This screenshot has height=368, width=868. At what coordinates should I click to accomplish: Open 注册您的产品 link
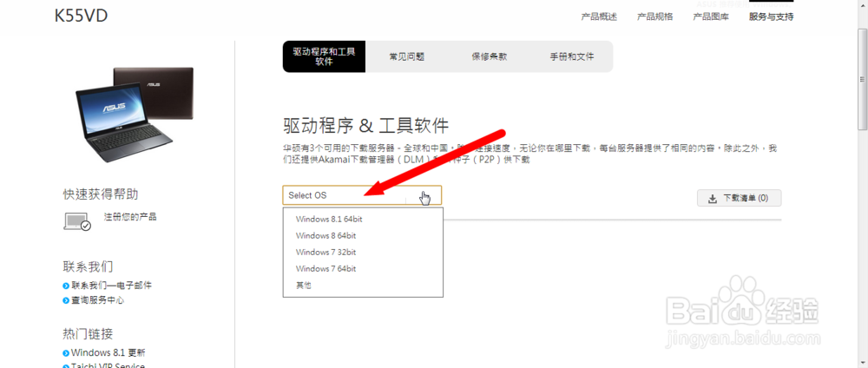click(x=130, y=216)
